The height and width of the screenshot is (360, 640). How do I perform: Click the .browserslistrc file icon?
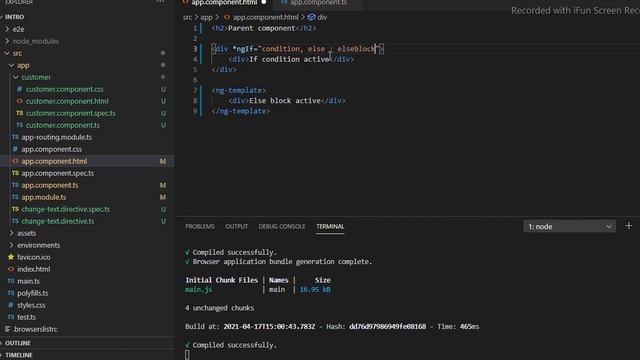pos(7,329)
